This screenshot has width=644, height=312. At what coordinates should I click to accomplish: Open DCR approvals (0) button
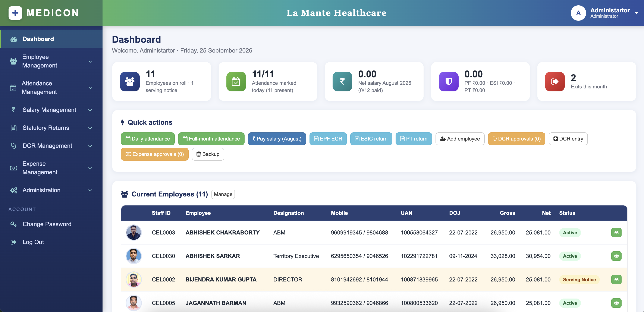coord(516,139)
